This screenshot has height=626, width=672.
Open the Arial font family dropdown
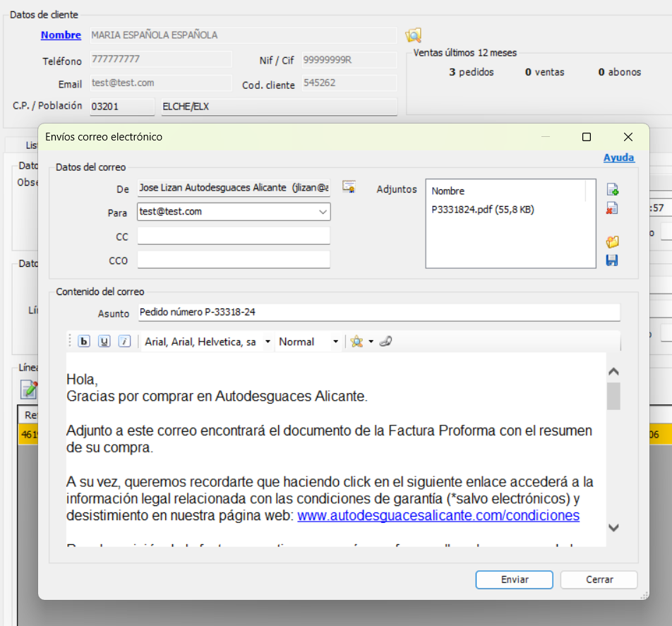coord(268,342)
